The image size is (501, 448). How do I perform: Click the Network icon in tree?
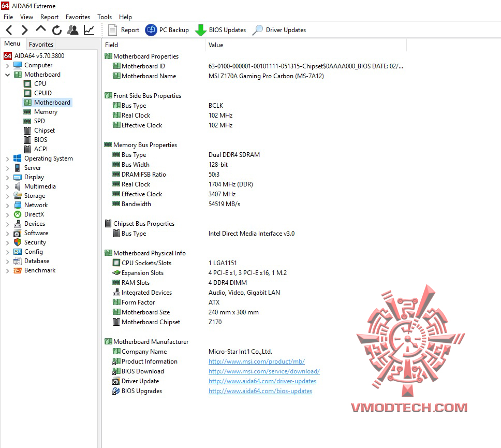pos(18,205)
